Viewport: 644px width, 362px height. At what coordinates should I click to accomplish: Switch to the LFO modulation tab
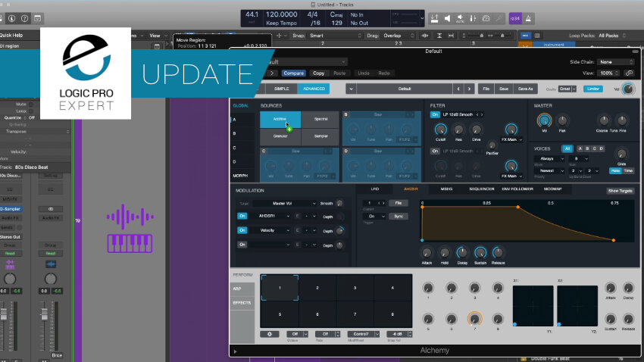[x=375, y=189]
